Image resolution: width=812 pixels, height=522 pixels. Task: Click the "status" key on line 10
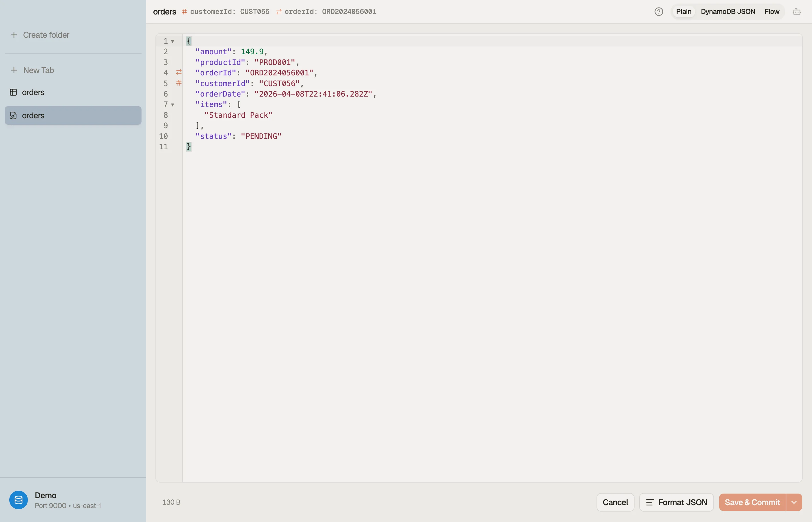click(213, 136)
